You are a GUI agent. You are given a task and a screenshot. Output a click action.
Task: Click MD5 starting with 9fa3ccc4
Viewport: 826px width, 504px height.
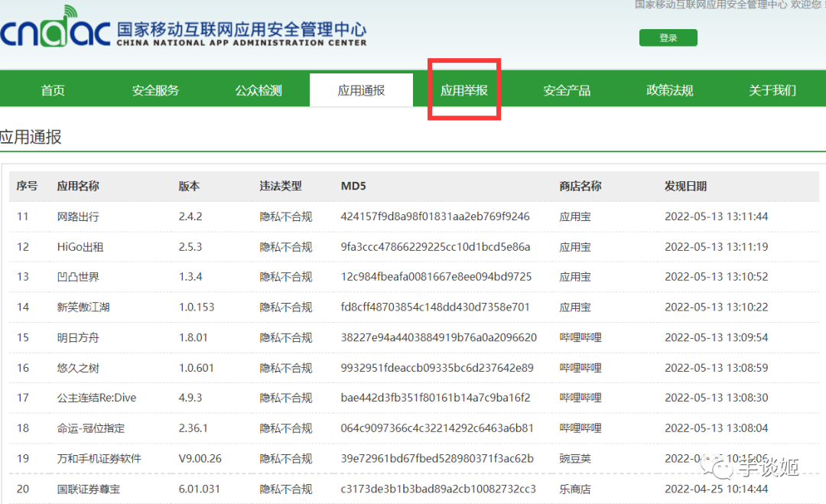coord(436,247)
